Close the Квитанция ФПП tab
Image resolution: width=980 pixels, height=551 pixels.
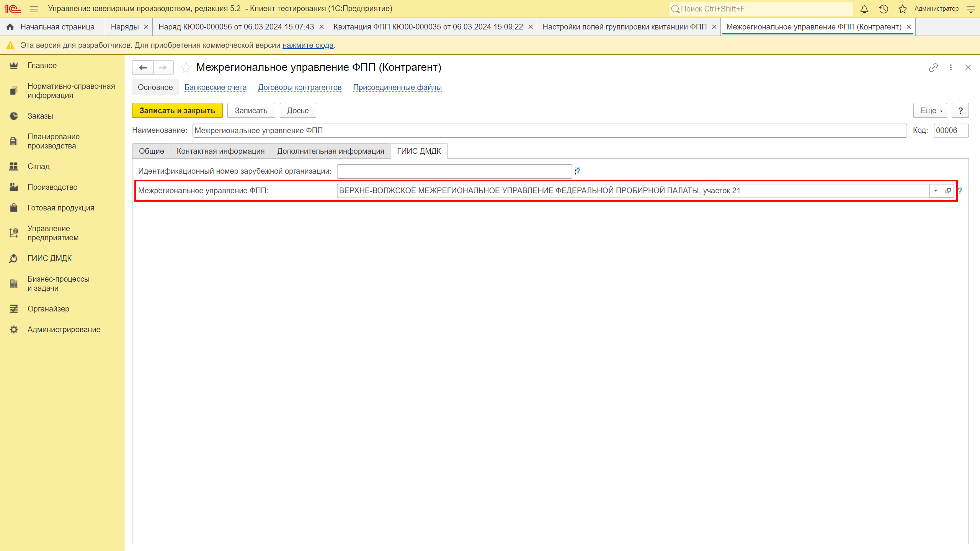[x=531, y=27]
